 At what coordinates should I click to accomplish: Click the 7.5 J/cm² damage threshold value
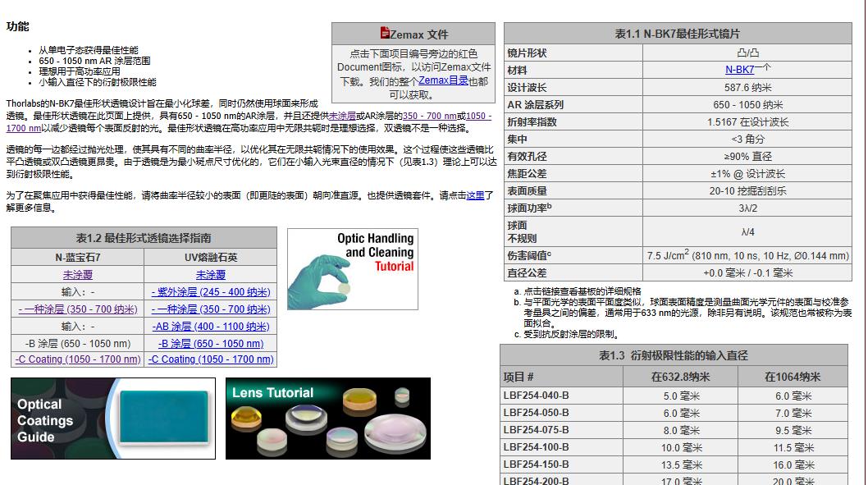tap(748, 255)
